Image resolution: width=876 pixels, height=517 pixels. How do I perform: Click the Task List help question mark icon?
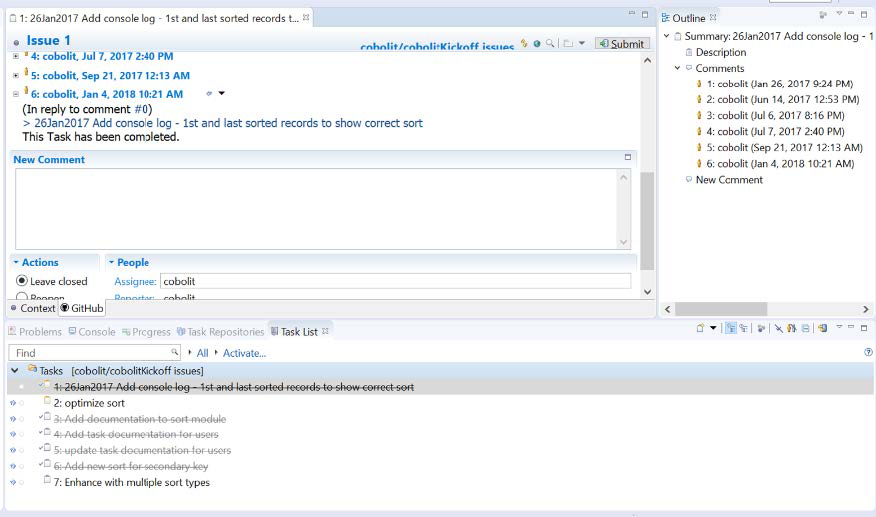(868, 352)
